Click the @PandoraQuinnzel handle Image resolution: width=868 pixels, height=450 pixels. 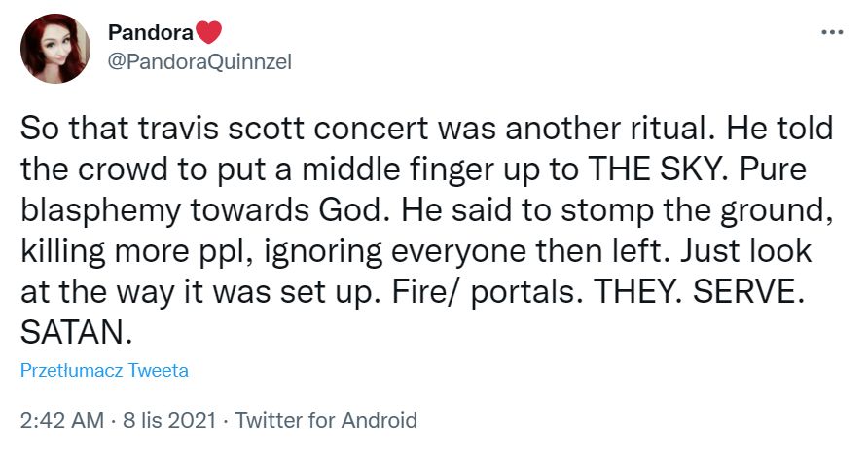[199, 62]
